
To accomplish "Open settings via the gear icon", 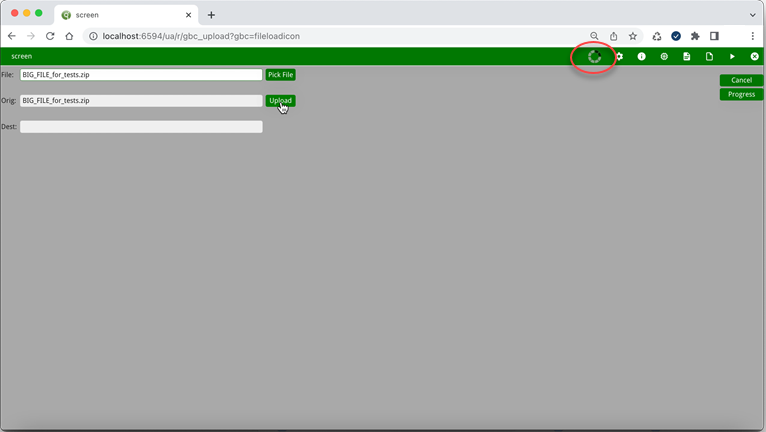I will tap(620, 57).
